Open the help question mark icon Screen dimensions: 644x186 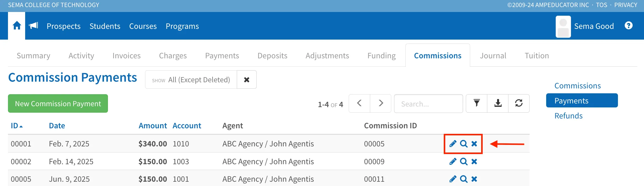pyautogui.click(x=629, y=25)
